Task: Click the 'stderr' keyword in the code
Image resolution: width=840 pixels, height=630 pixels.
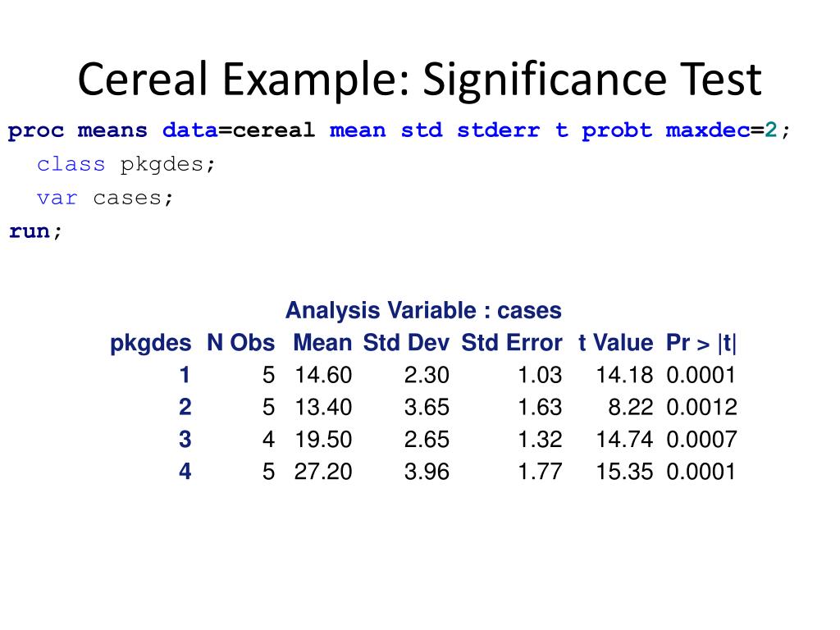Action: coord(498,130)
